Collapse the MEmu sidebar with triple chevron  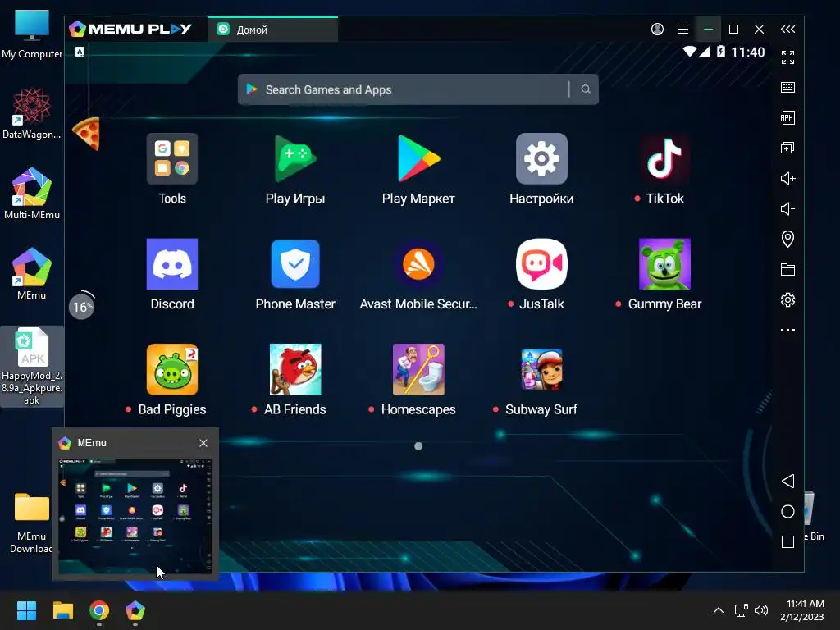tap(787, 29)
